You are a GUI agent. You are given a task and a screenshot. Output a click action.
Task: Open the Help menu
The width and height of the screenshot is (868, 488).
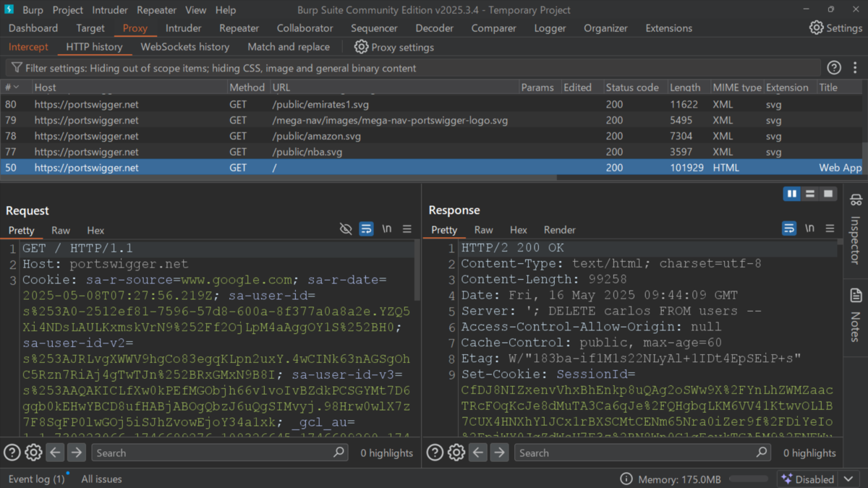click(226, 10)
